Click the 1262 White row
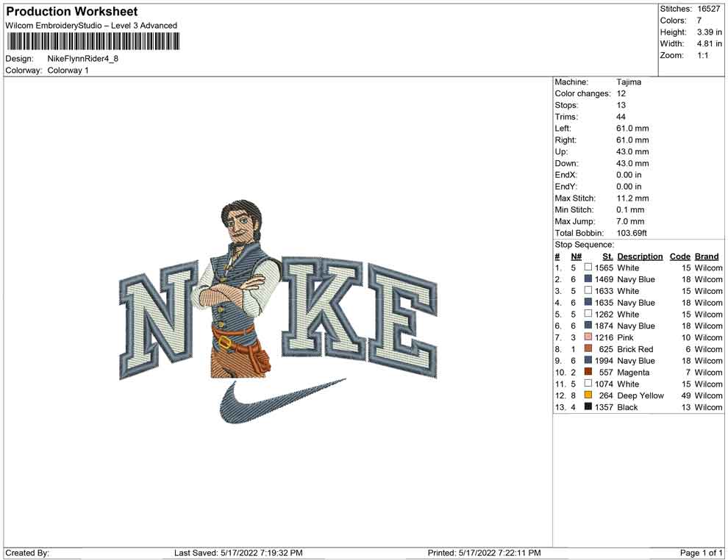 click(638, 314)
